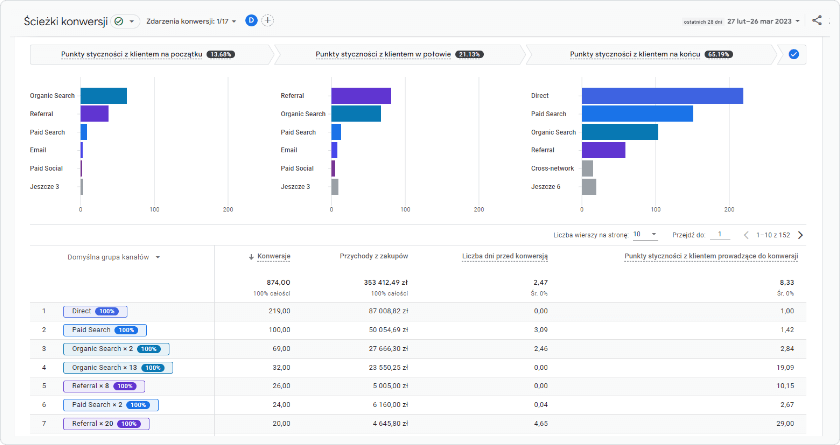Click touchpoints value 19,09

(785, 367)
